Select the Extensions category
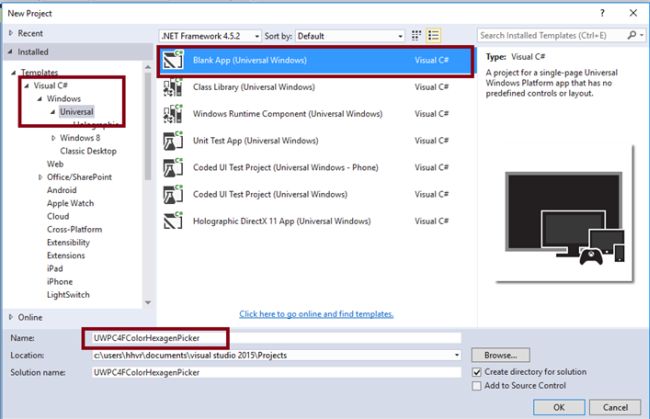This screenshot has height=419, width=650. tap(65, 255)
